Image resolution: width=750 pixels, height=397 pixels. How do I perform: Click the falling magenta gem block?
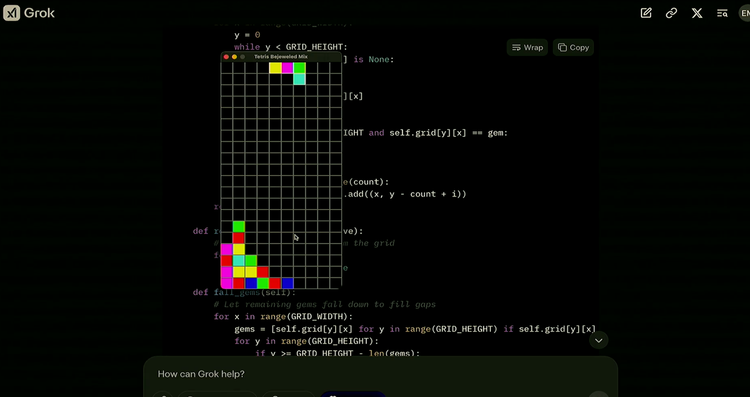click(x=287, y=68)
